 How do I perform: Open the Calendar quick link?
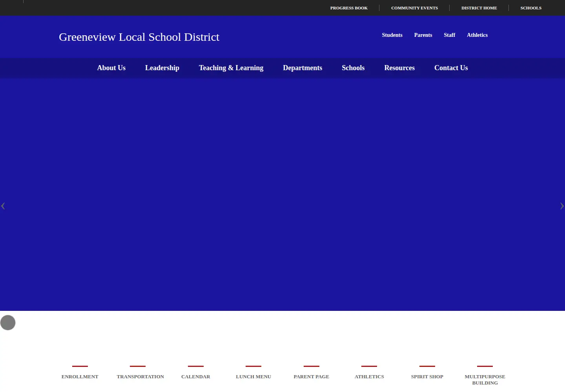[x=196, y=377]
